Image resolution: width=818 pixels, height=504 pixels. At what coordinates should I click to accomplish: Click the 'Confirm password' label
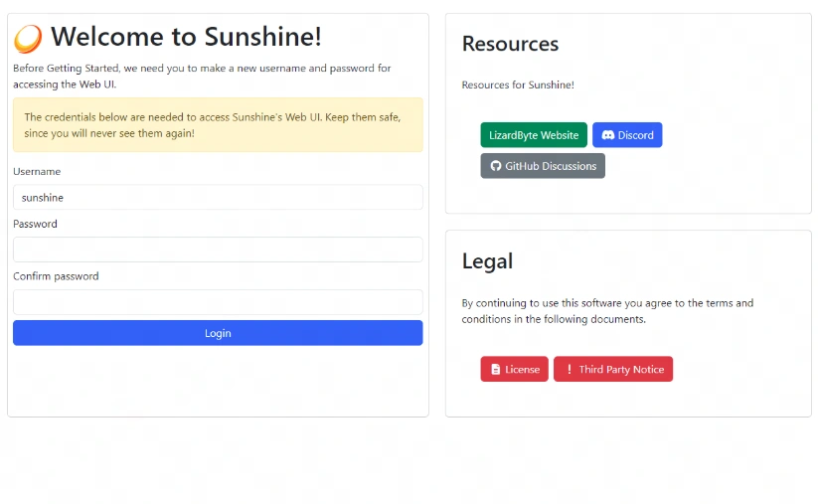(x=56, y=276)
